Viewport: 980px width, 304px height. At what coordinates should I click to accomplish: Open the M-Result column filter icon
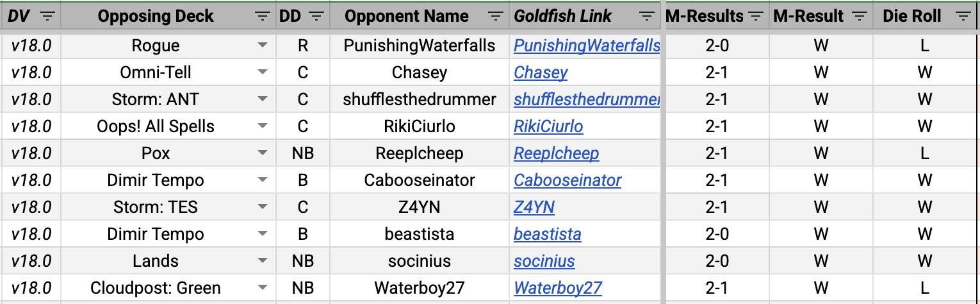860,16
